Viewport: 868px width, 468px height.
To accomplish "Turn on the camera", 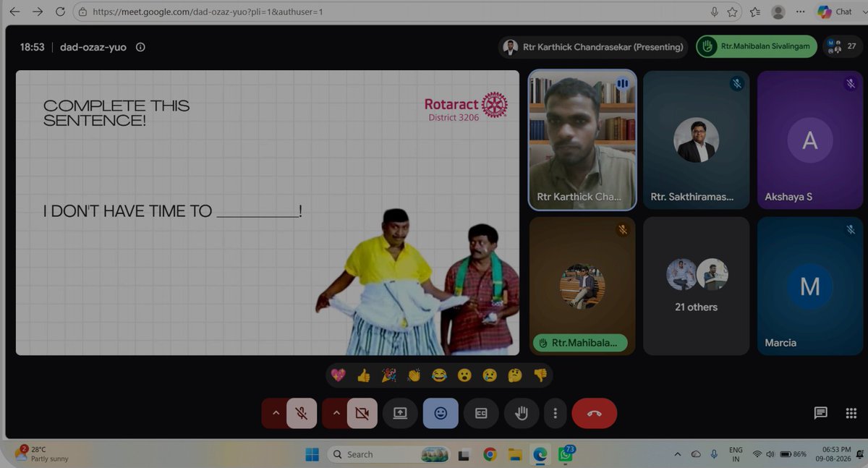I will 362,413.
